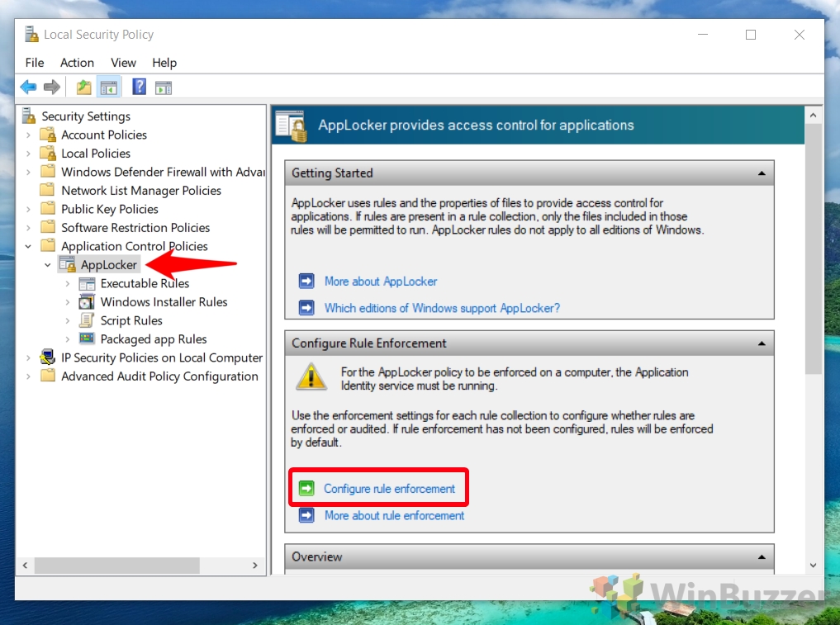This screenshot has width=840, height=625.
Task: Expand IP Security Policies on Local Computer
Action: pos(28,357)
